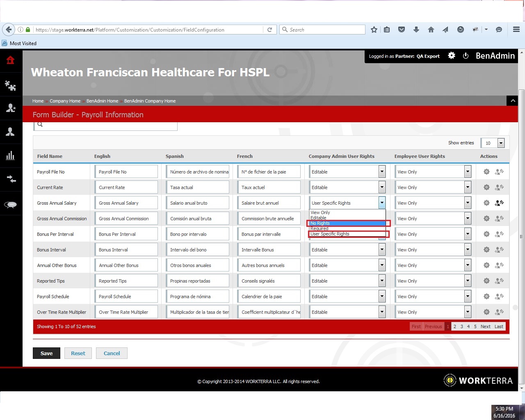This screenshot has height=420, width=525.
Task: Edit English text field for Gross Annual Salary
Action: click(x=126, y=203)
